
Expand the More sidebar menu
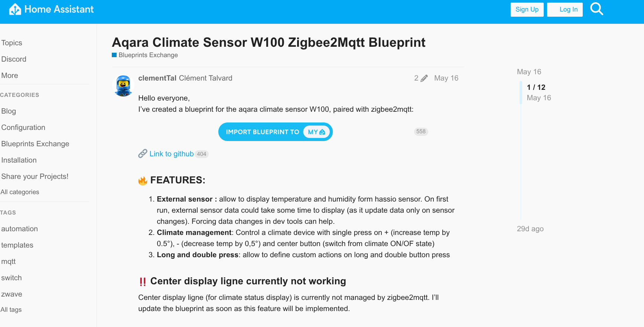[x=10, y=75]
